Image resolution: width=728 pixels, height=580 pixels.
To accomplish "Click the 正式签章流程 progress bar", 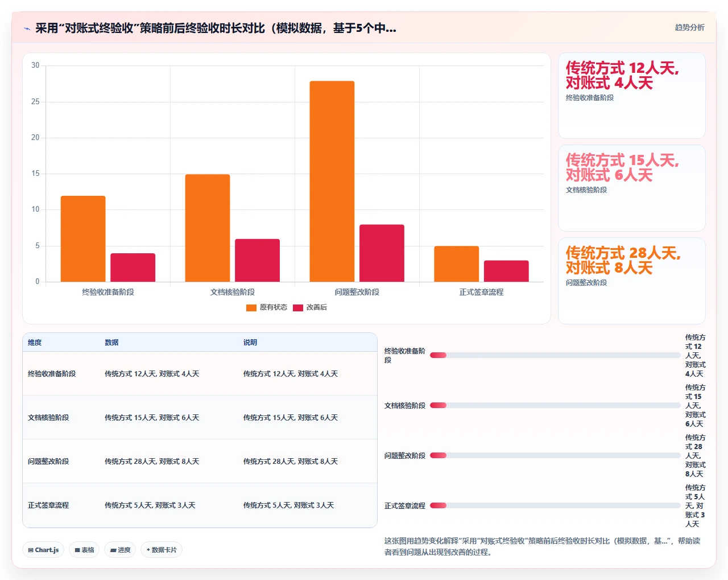I will point(555,505).
